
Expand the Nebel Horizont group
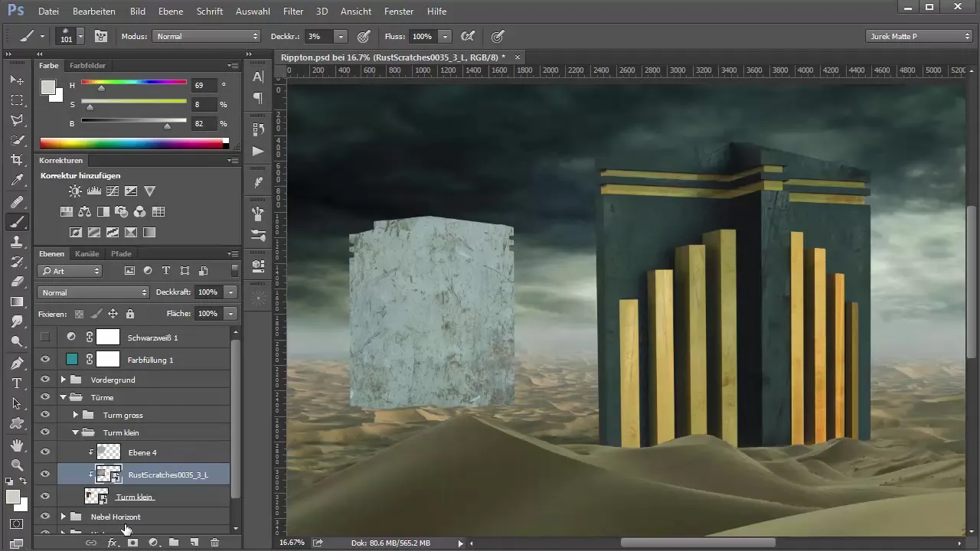tap(64, 517)
